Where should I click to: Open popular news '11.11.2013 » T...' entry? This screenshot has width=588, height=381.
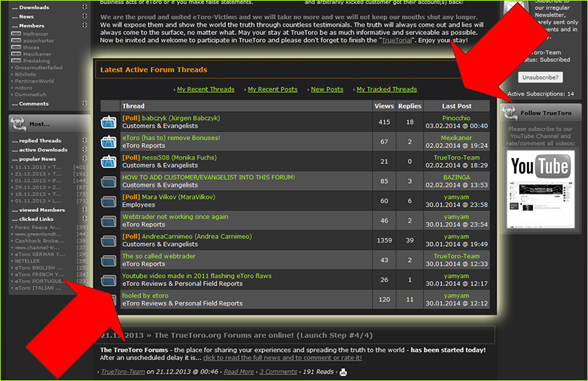[38, 167]
